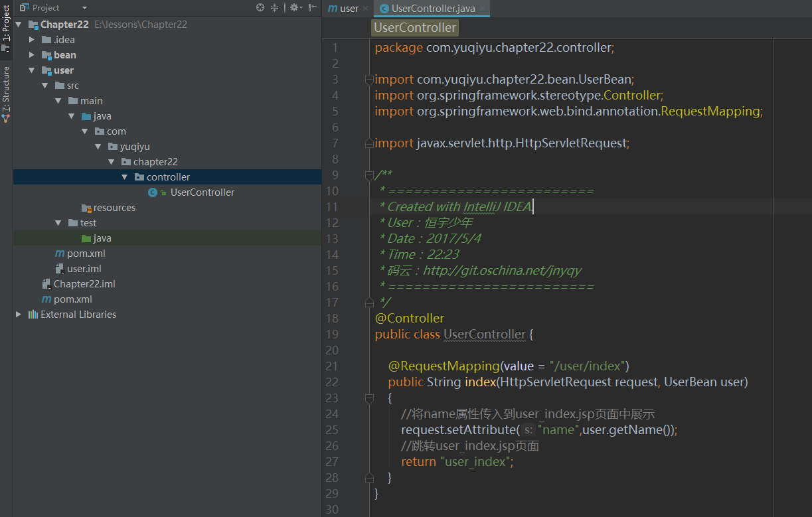This screenshot has height=517, width=812.
Task: Collapse the Chapter22 root node
Action: [19, 25]
